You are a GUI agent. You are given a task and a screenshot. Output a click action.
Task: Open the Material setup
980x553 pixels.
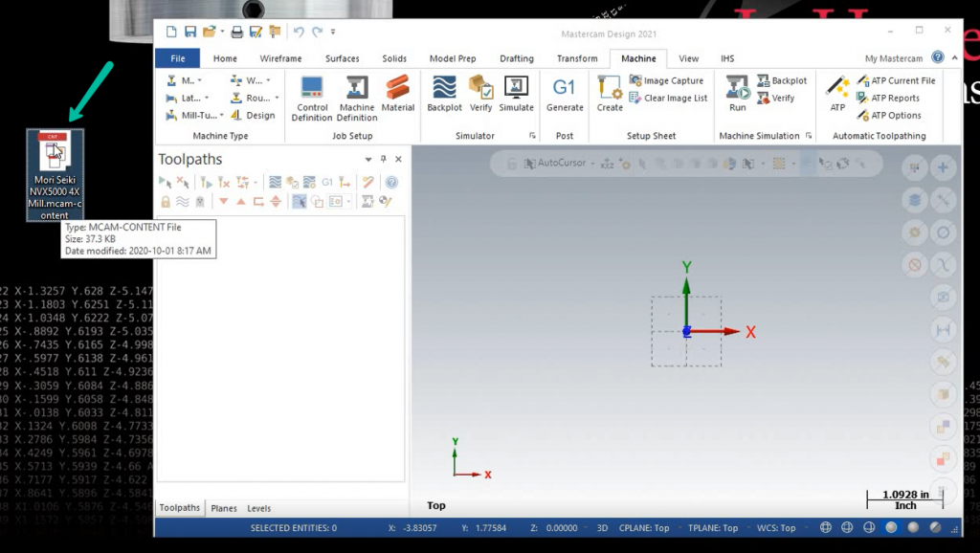pos(397,94)
